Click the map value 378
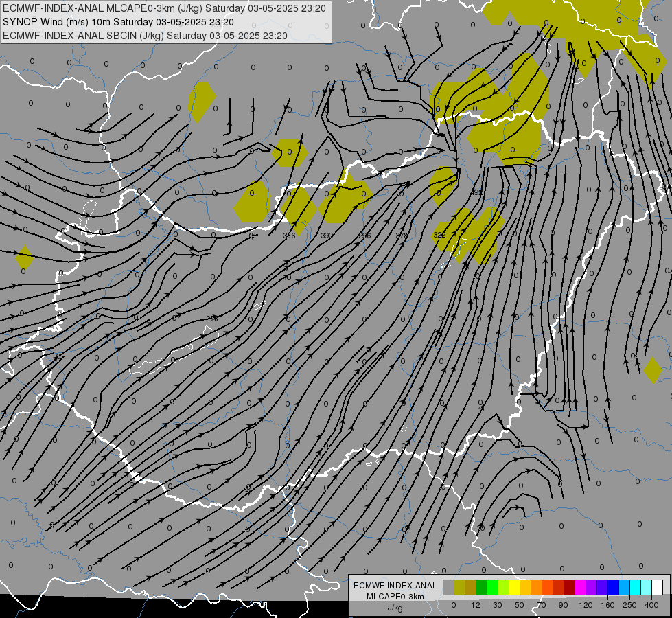The height and width of the screenshot is (618, 672). (x=402, y=235)
